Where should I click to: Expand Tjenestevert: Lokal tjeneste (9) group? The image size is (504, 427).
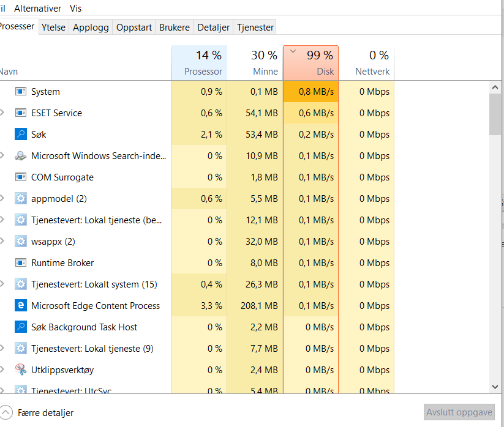(x=2, y=348)
